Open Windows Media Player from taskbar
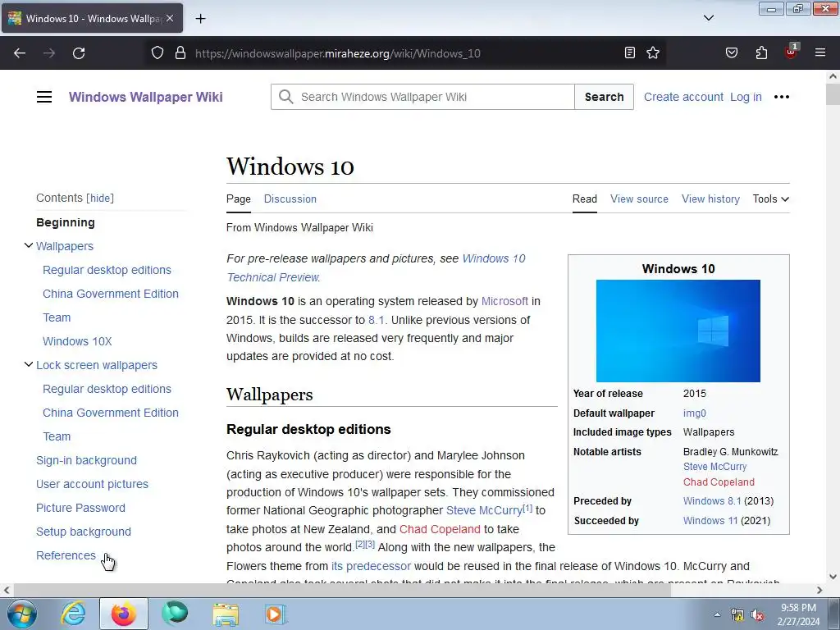Viewport: 840px width, 630px height. click(276, 614)
